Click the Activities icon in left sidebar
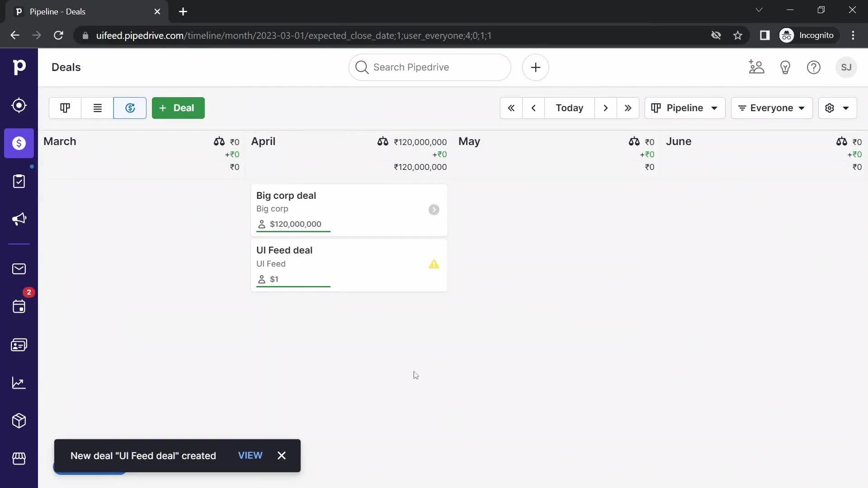 click(x=19, y=307)
